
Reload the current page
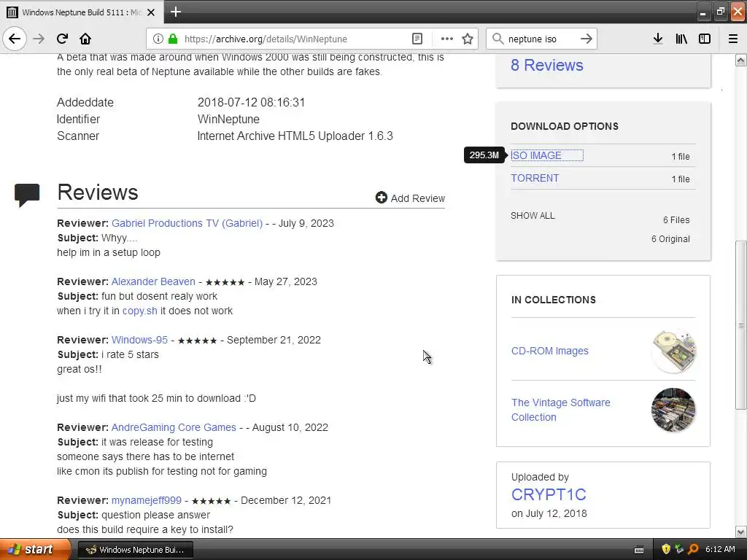tap(63, 39)
